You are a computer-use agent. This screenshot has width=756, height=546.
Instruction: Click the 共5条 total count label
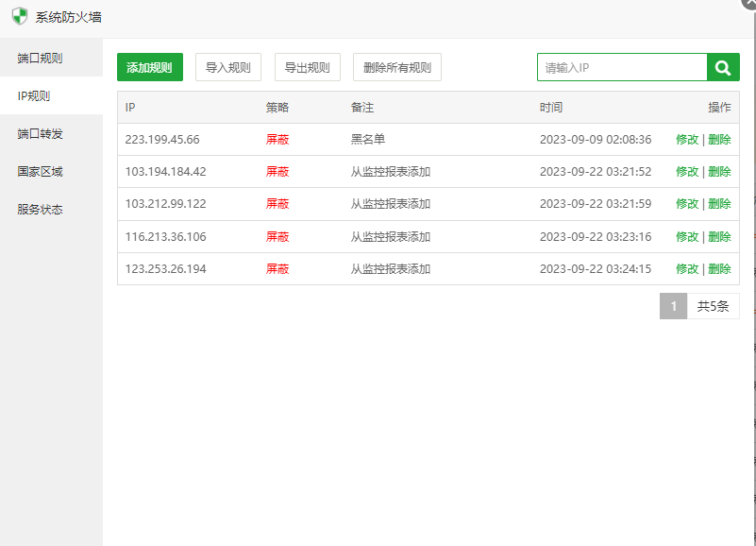pyautogui.click(x=713, y=306)
